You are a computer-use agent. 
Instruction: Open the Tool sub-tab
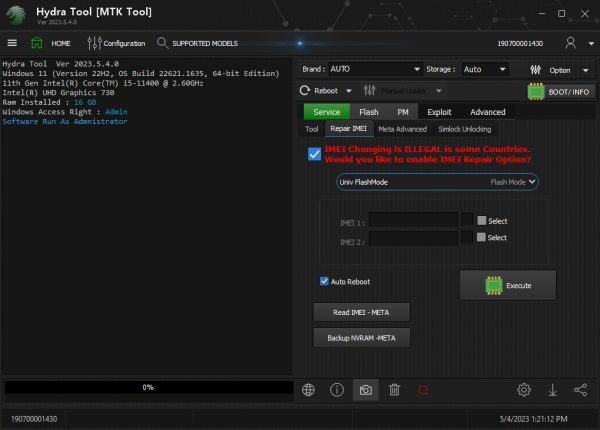[x=311, y=129]
